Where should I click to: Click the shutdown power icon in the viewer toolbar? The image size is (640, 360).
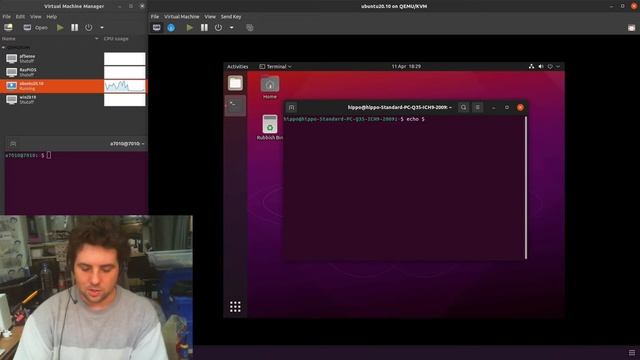218,27
